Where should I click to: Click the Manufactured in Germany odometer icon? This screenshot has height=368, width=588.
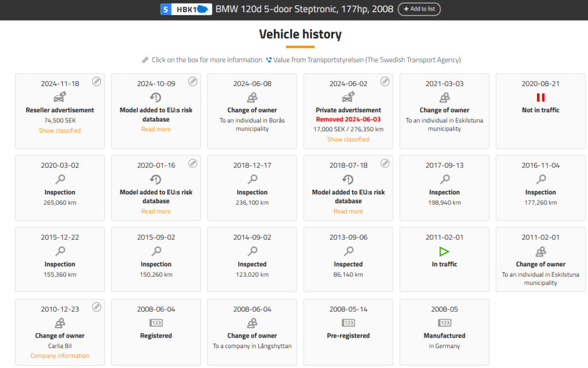444,323
